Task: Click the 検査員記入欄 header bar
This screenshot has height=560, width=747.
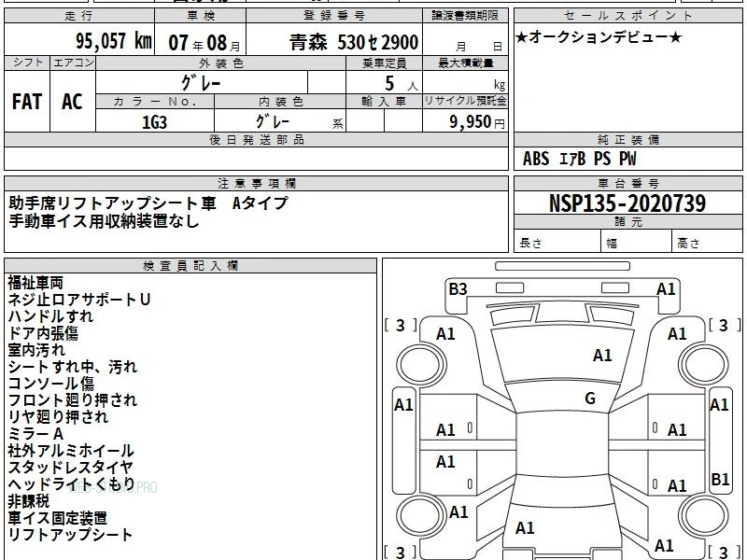Action: [190, 266]
